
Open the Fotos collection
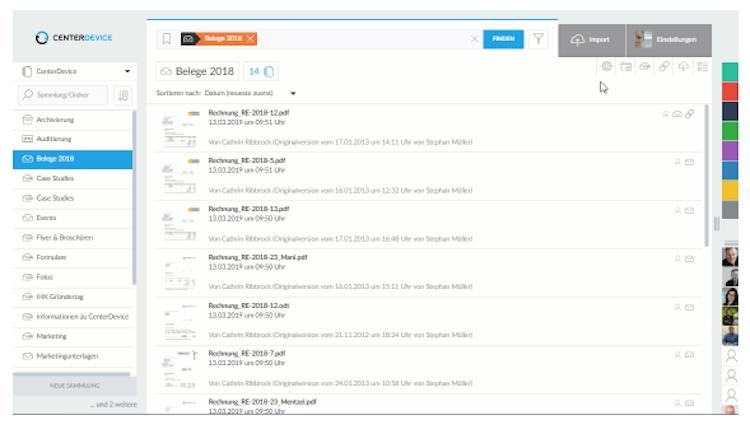(73, 277)
